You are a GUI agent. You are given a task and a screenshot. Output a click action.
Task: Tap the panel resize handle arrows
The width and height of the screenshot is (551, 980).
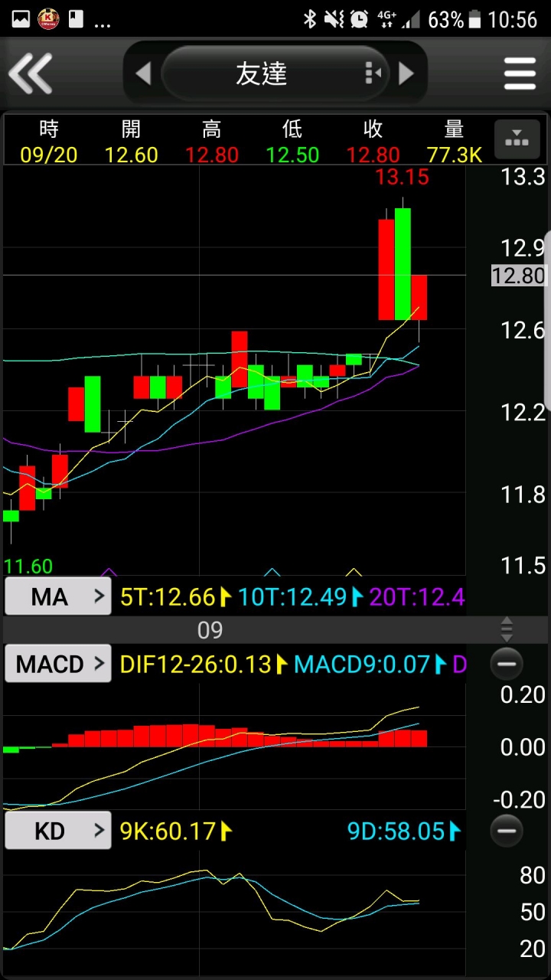[x=507, y=629]
